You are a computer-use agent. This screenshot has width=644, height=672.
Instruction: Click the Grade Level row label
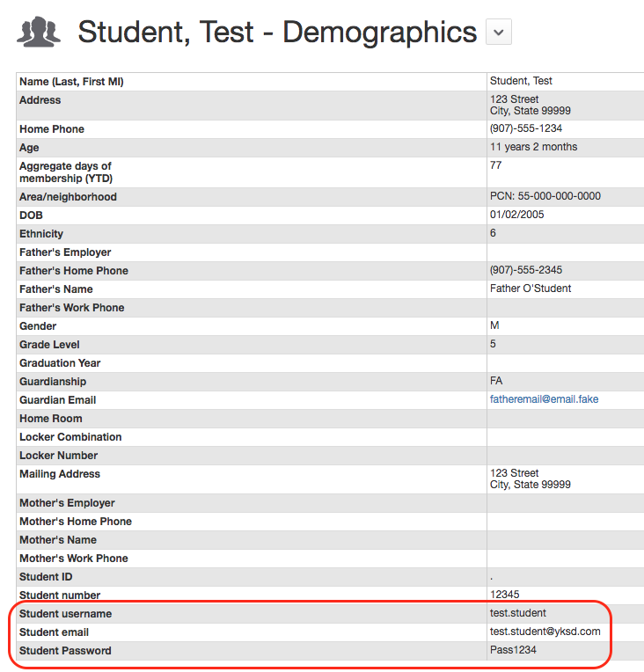49,345
